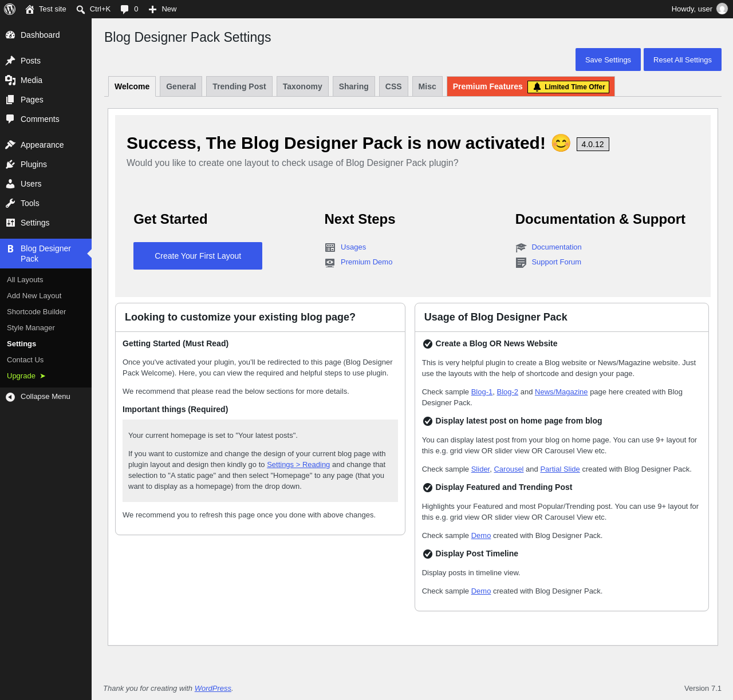Open the Usages link

[353, 247]
